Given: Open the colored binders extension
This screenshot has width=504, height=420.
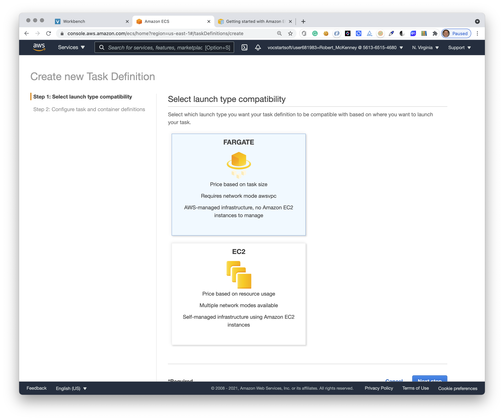Looking at the screenshot, I should click(424, 33).
